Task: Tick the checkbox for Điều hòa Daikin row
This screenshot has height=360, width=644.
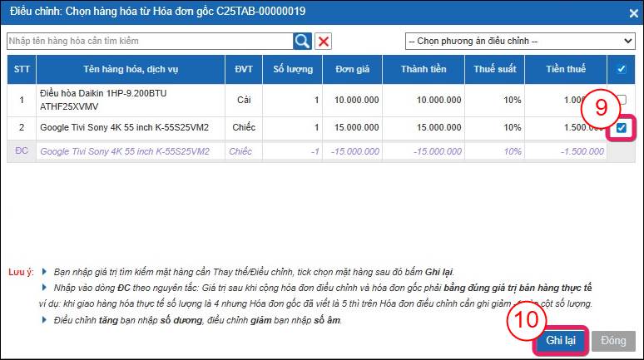Action: coord(622,100)
